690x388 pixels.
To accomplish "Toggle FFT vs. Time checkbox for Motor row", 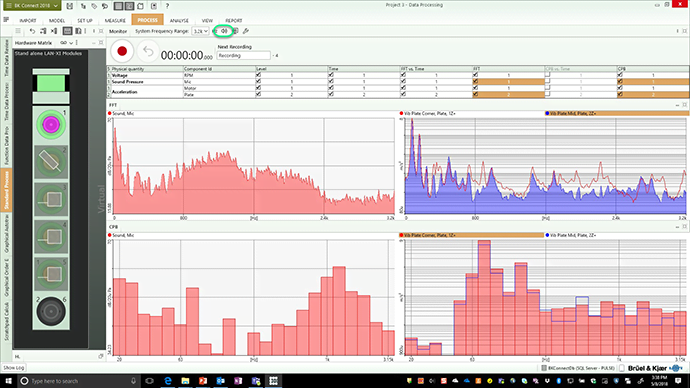I will point(403,88).
